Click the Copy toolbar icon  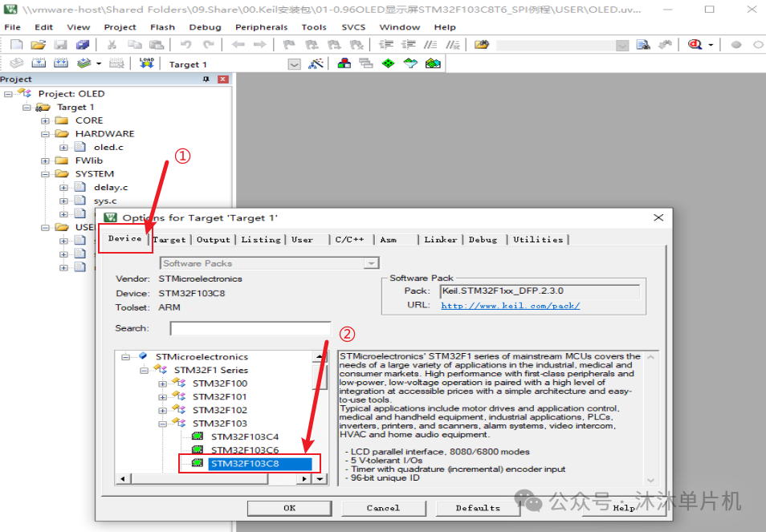[134, 45]
